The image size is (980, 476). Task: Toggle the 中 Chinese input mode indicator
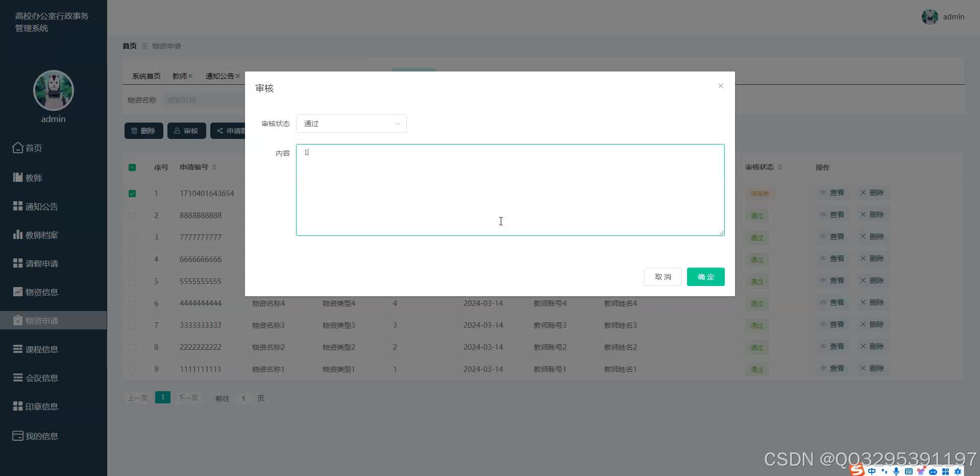[x=872, y=471]
